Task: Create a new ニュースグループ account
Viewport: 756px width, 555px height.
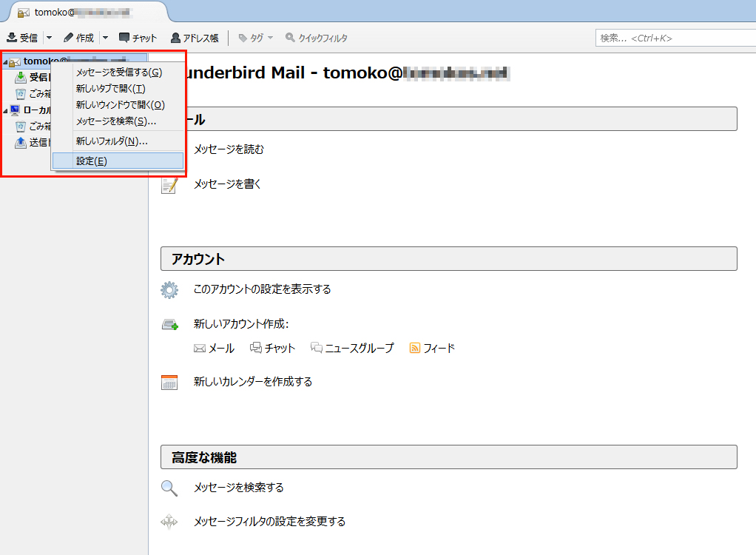Action: [352, 348]
